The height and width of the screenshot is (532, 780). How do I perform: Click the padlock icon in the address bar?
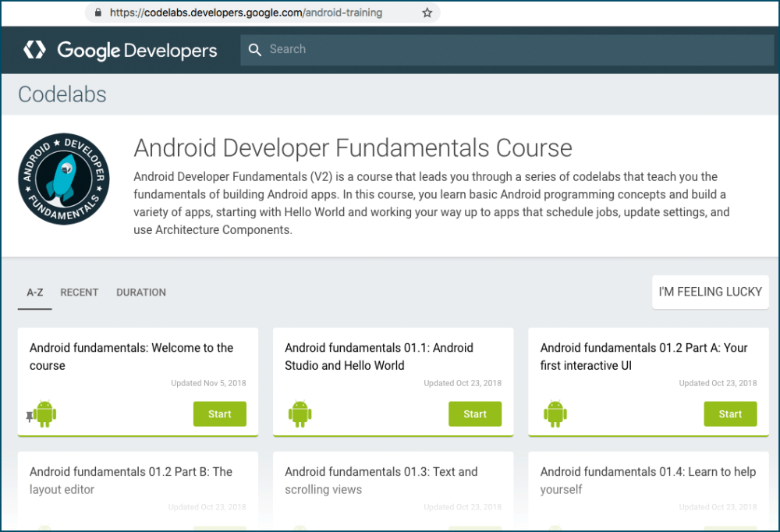point(98,12)
